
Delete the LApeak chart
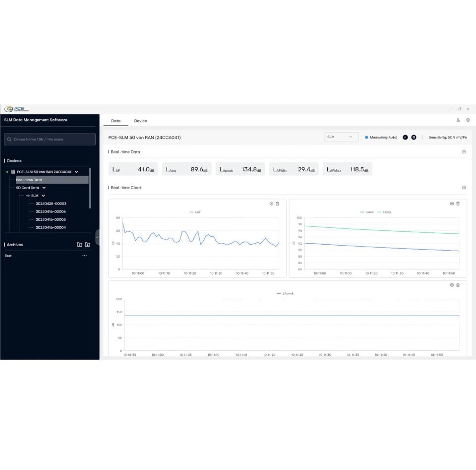click(x=458, y=285)
